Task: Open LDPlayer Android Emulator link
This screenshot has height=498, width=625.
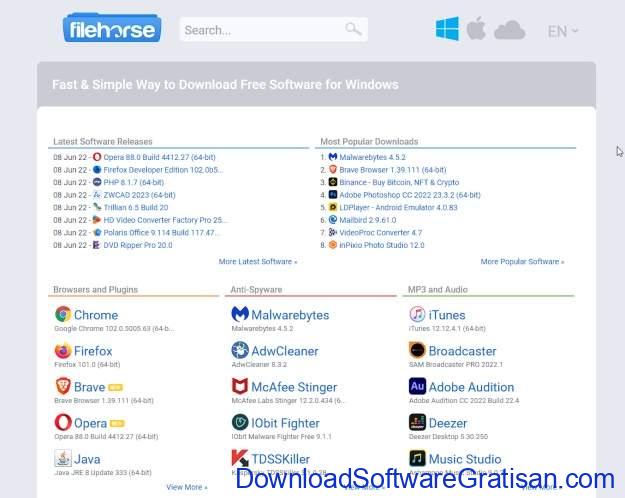Action: pos(398,207)
